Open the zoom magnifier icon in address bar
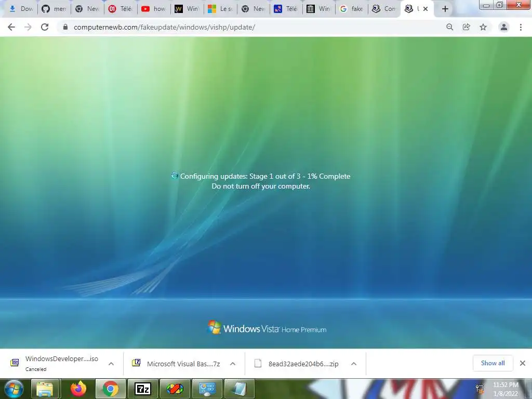 click(x=449, y=27)
